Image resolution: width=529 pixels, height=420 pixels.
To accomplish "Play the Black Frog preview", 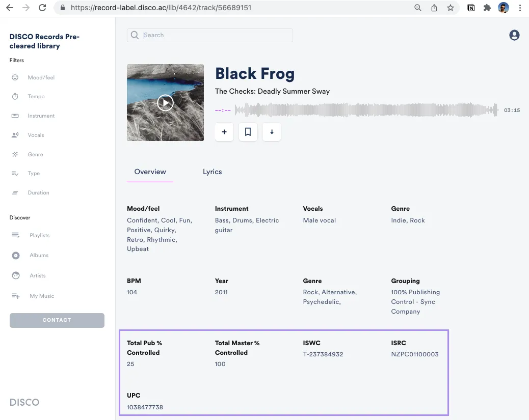I will tap(165, 102).
